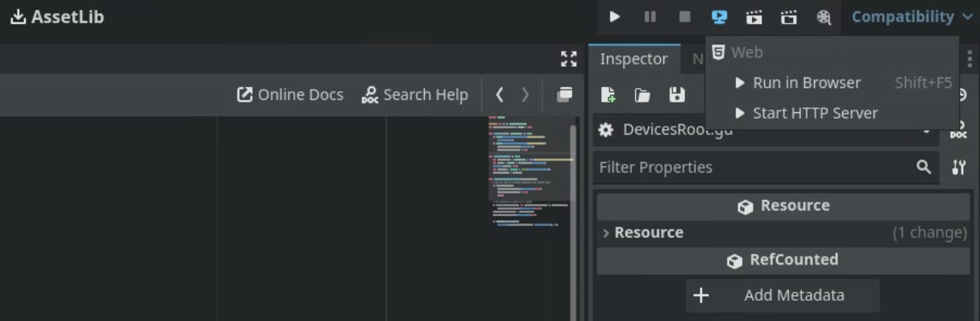Viewport: 980px width, 321px height.
Task: Run the current scene clapperboard icon
Action: 754,16
